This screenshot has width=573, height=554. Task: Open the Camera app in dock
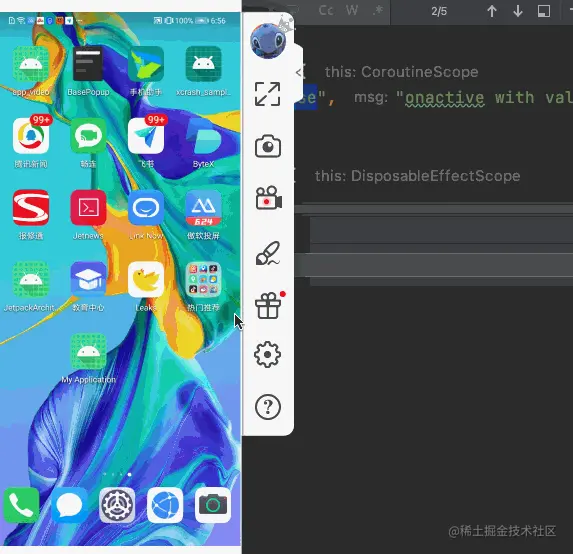(x=213, y=505)
